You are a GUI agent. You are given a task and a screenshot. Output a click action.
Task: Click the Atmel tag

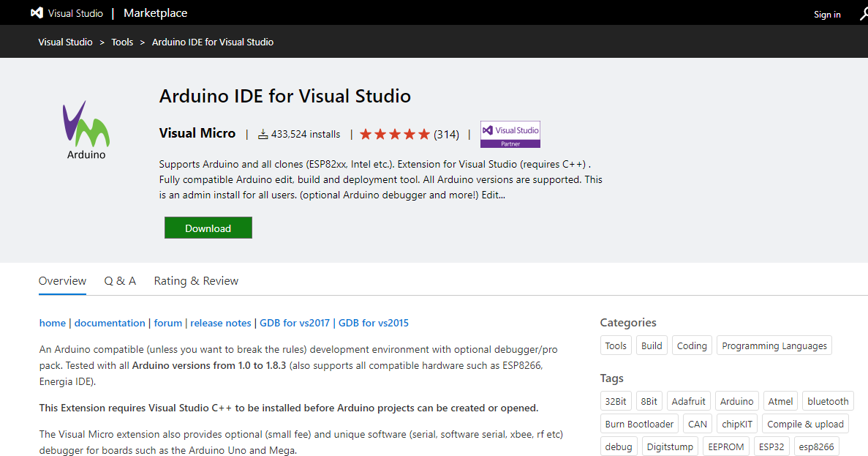pos(780,401)
